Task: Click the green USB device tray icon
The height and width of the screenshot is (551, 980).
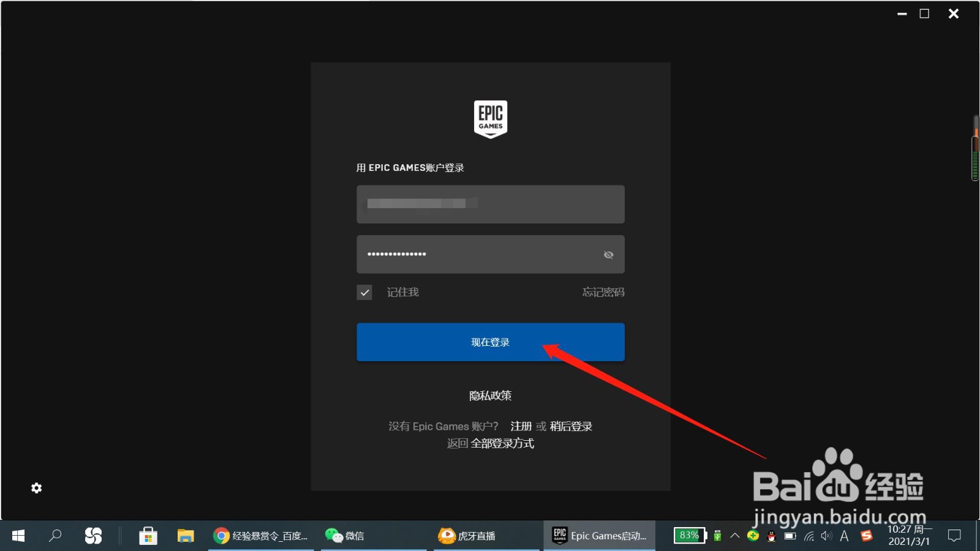Action: 717,536
